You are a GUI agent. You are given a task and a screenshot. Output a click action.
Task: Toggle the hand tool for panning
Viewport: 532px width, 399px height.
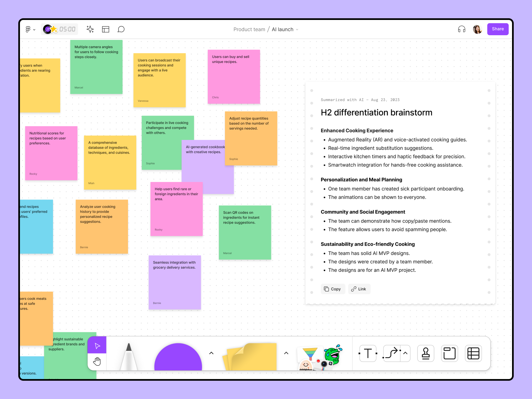pyautogui.click(x=97, y=361)
